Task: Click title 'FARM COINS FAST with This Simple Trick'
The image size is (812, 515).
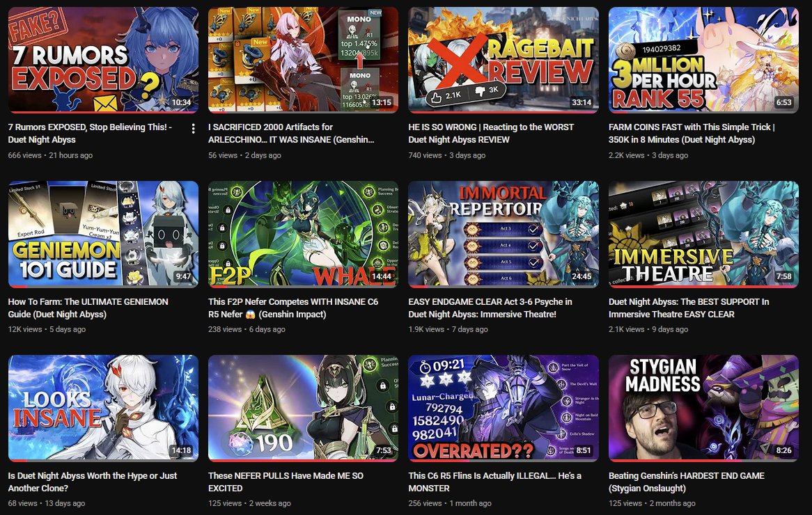Action: pyautogui.click(x=692, y=133)
